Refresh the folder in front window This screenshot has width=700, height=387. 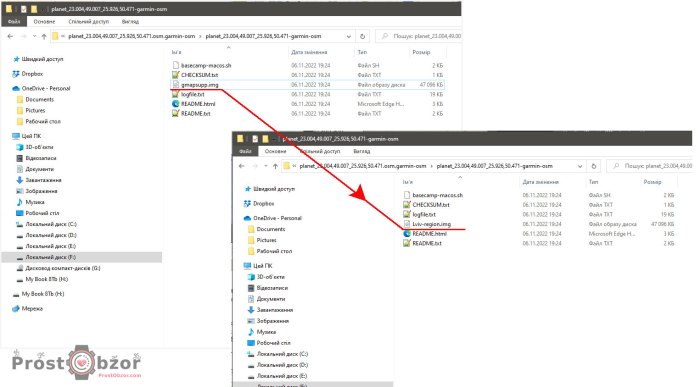coord(594,166)
